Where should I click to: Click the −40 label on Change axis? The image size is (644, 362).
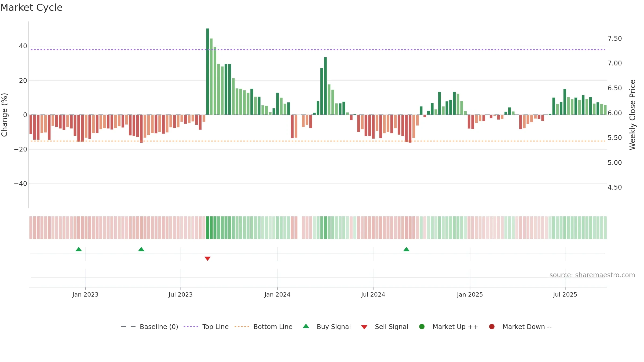click(x=21, y=184)
